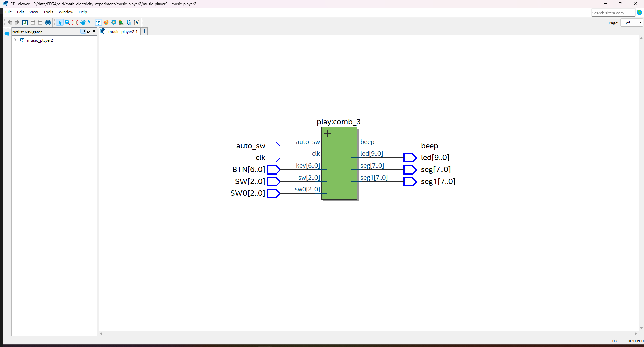
Task: Expand the music_player2 tree node
Action: pos(15,40)
